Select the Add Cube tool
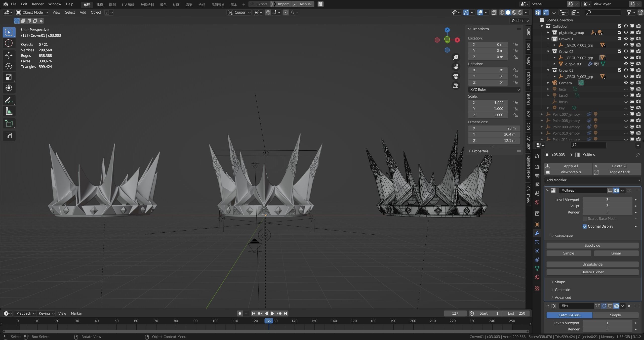The height and width of the screenshot is (340, 644). [x=9, y=123]
